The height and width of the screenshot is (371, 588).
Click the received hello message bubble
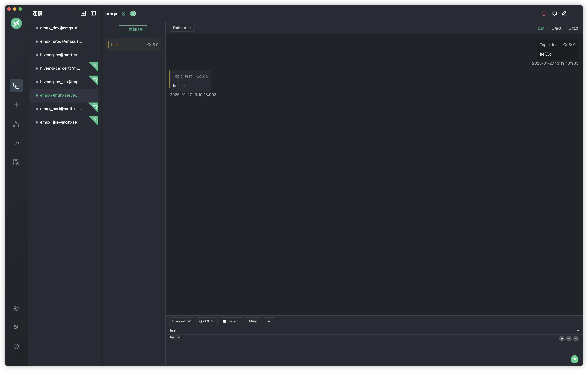click(x=190, y=81)
